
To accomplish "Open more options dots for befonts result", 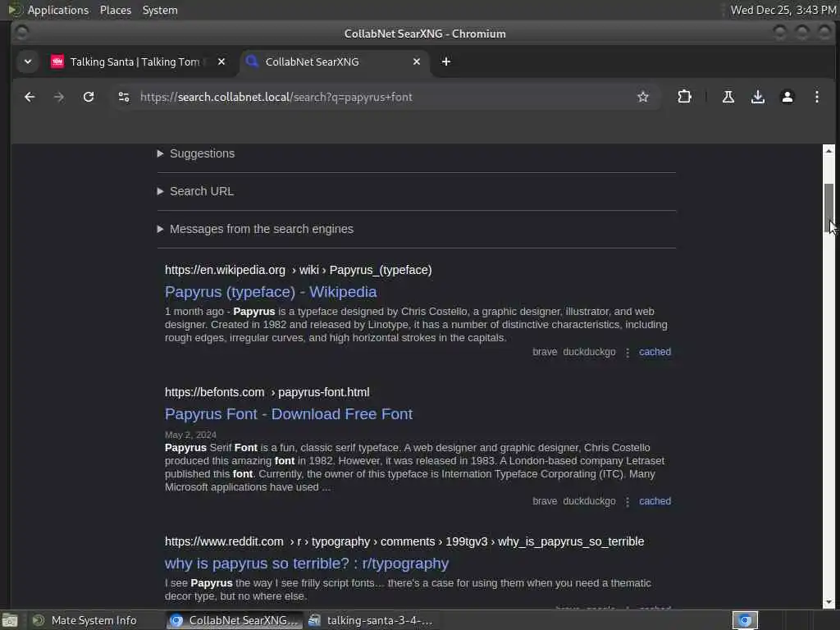I will click(628, 502).
